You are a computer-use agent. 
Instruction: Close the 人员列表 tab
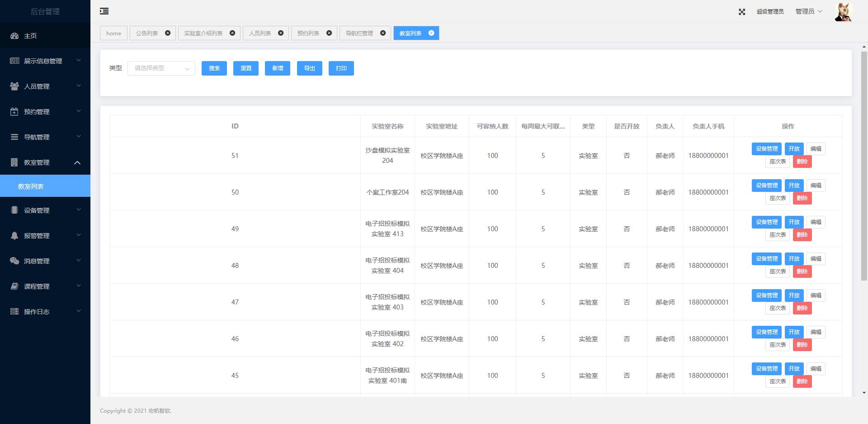coord(281,33)
